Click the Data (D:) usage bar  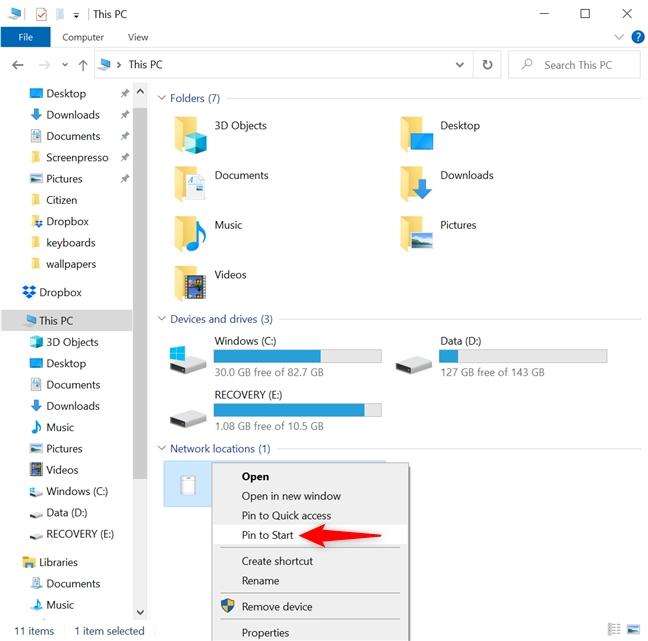click(x=523, y=356)
